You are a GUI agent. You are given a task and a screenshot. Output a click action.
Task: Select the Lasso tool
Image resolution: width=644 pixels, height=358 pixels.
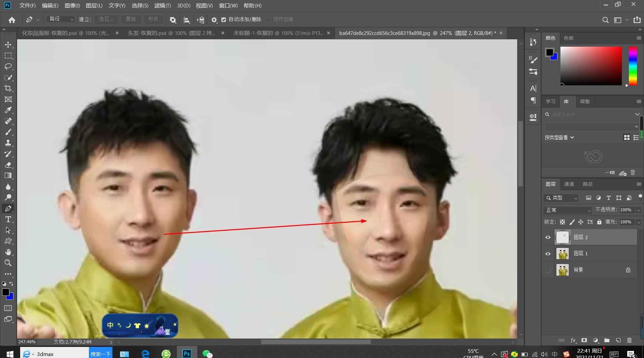pyautogui.click(x=8, y=66)
